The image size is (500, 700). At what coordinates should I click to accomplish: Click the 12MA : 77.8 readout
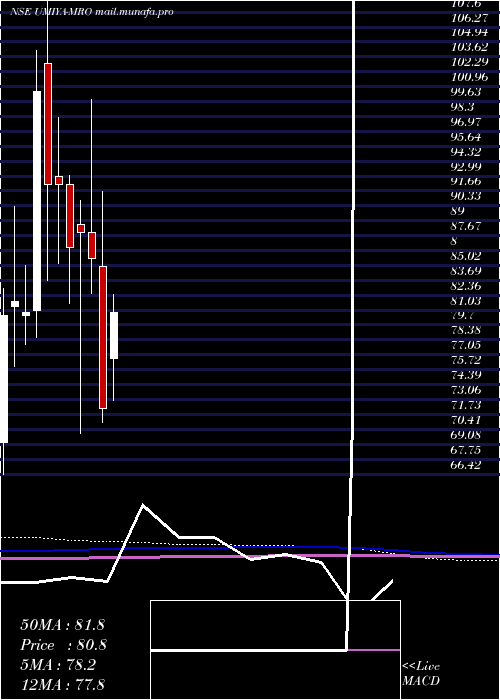62,684
